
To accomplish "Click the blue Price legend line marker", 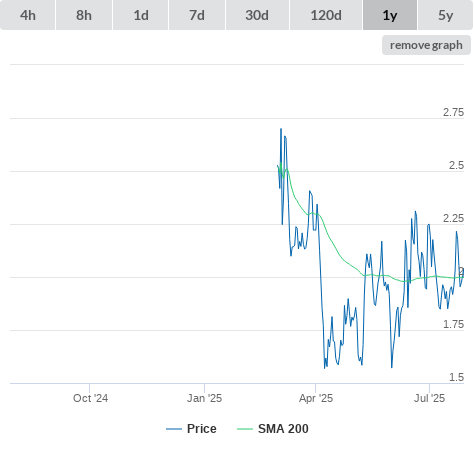I will 174,429.
